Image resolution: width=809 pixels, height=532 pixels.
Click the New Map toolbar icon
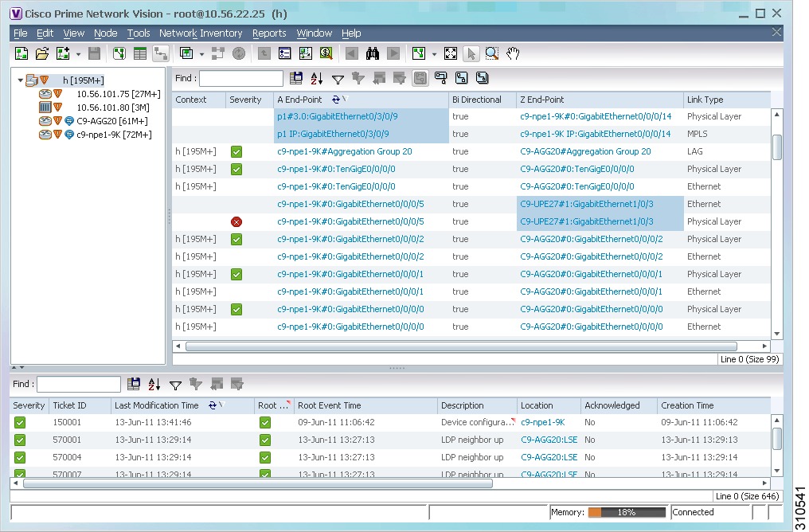click(21, 53)
